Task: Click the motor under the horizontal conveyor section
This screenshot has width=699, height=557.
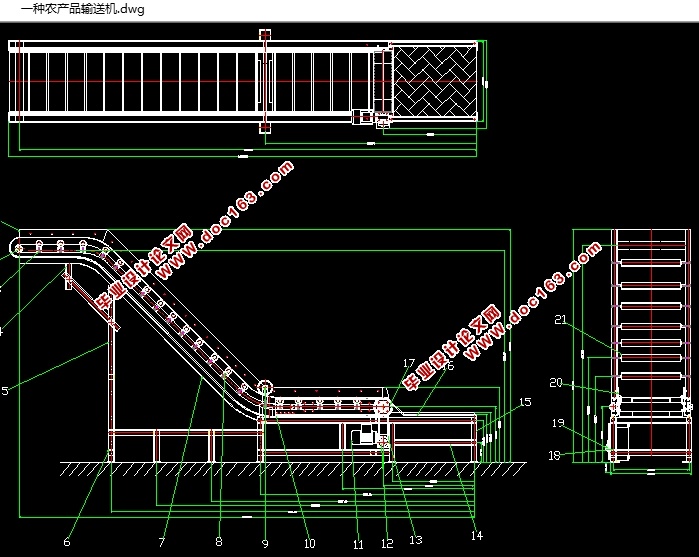Action: pos(362,436)
